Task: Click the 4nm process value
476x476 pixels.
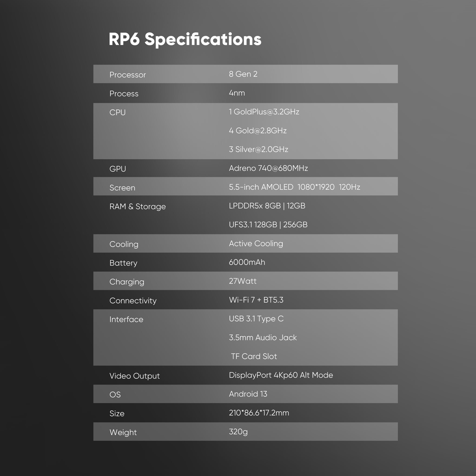Action: (237, 93)
